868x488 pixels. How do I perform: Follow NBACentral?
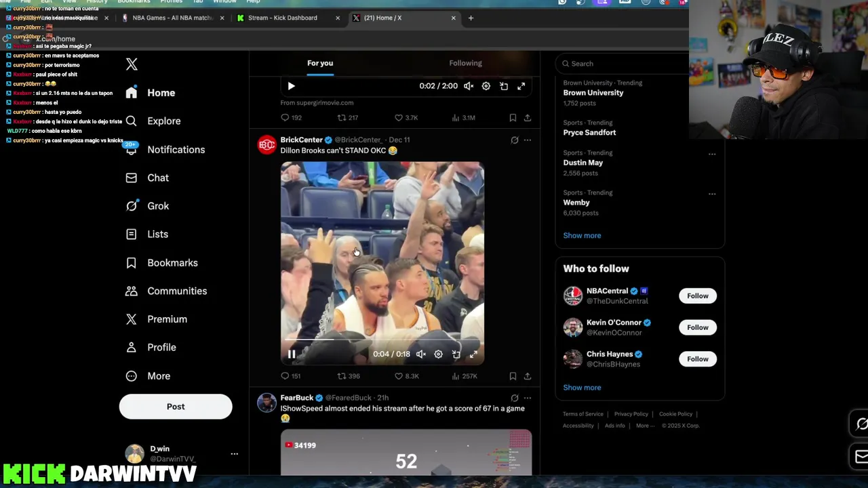pos(697,296)
